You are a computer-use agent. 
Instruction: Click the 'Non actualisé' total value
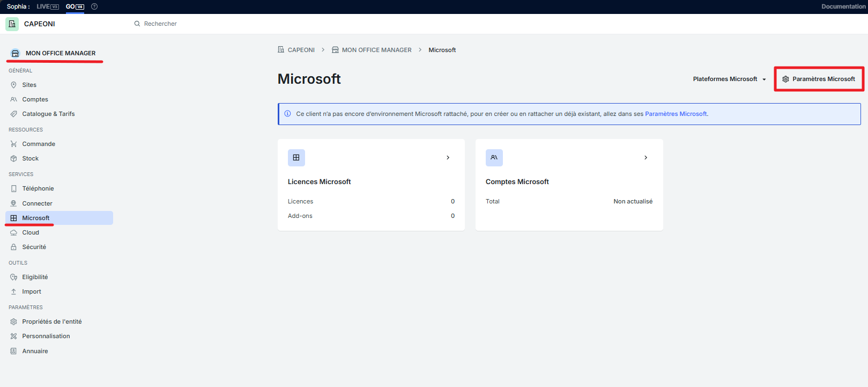[633, 201]
